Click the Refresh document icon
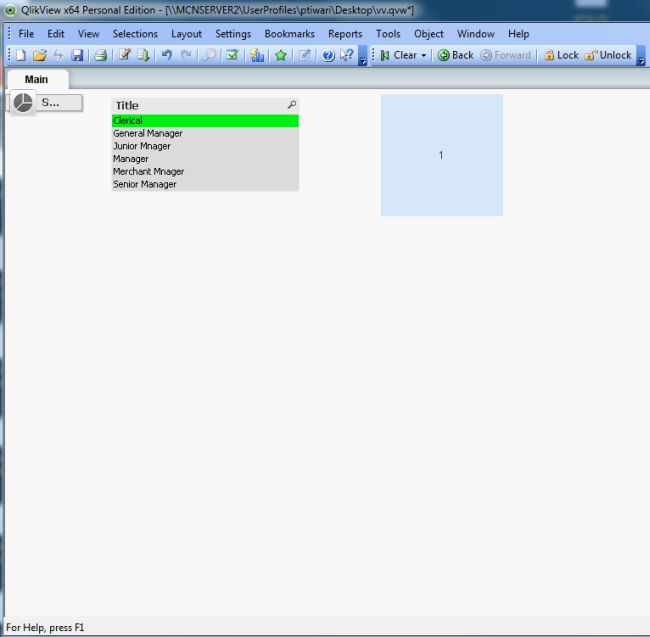This screenshot has width=650, height=637. (x=58, y=55)
